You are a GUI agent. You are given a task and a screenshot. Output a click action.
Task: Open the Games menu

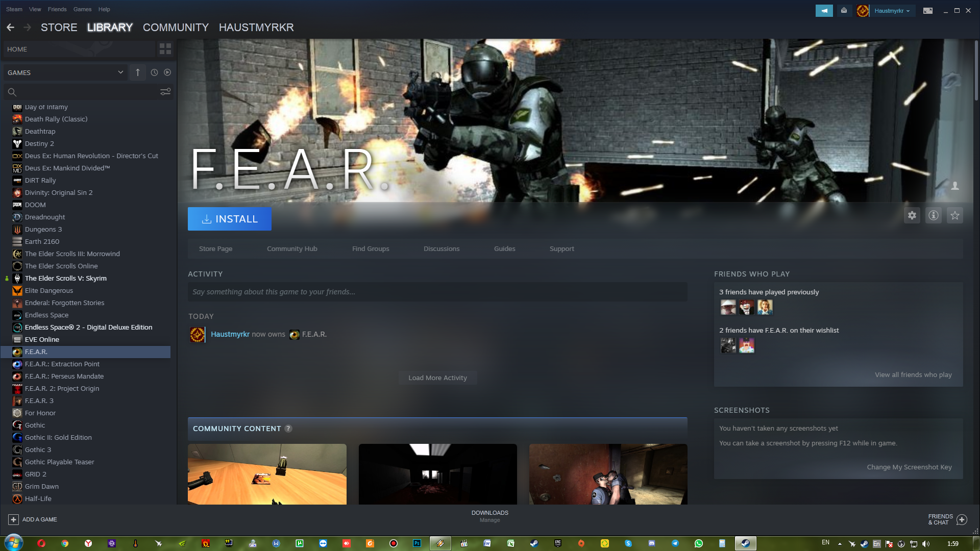(x=82, y=9)
